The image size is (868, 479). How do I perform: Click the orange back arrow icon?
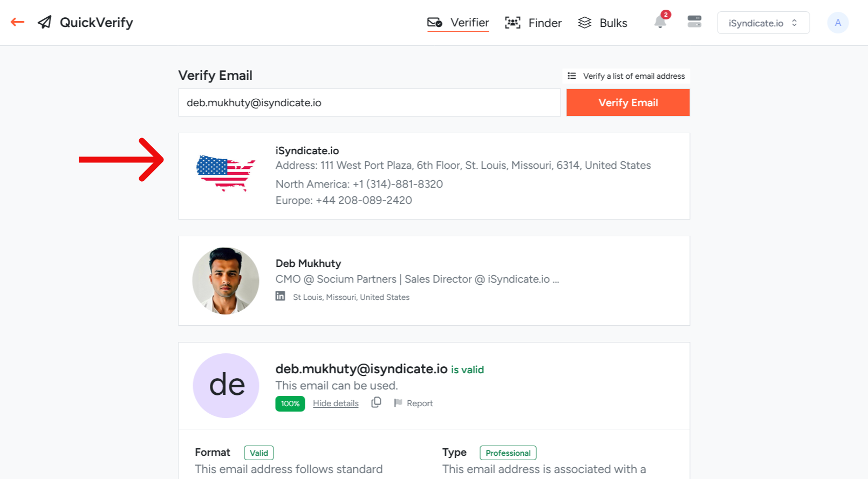[x=17, y=22]
